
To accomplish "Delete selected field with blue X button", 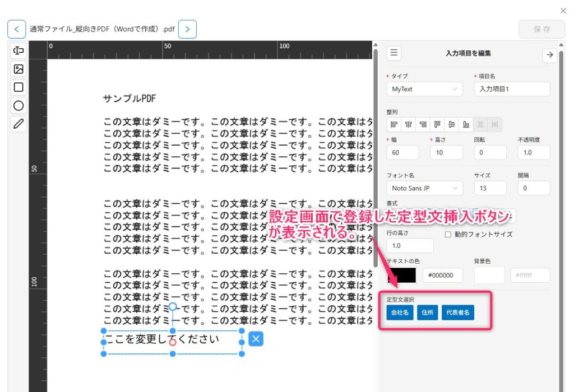I will coord(256,339).
